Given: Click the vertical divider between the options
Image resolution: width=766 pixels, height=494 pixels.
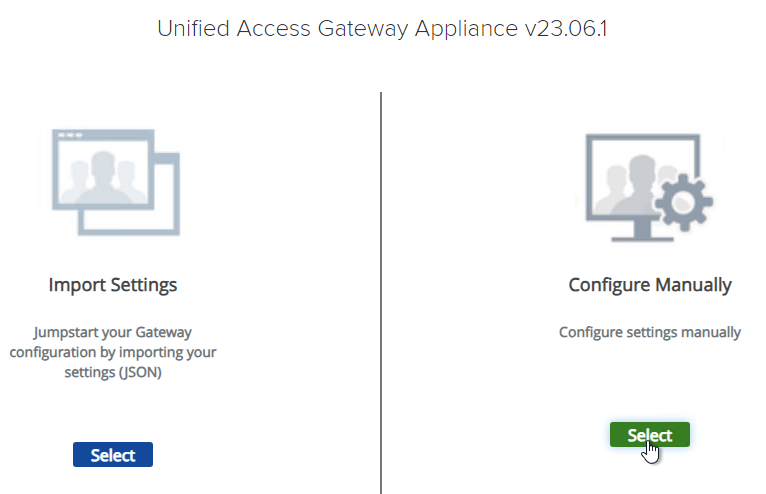Looking at the screenshot, I should click(381, 293).
